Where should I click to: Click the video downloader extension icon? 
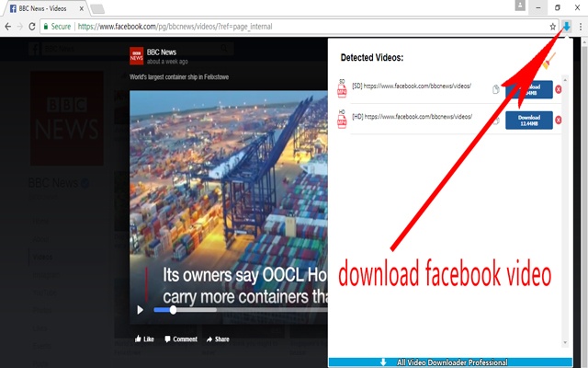(x=566, y=27)
